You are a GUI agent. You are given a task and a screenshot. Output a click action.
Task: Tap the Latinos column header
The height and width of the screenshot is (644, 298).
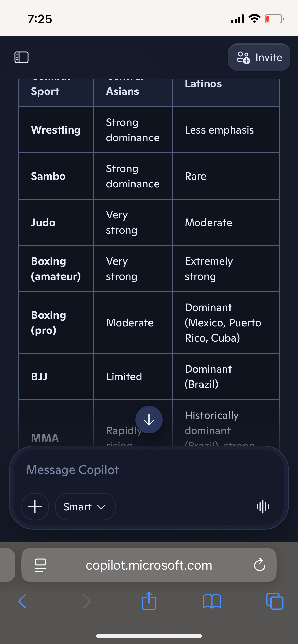[203, 84]
